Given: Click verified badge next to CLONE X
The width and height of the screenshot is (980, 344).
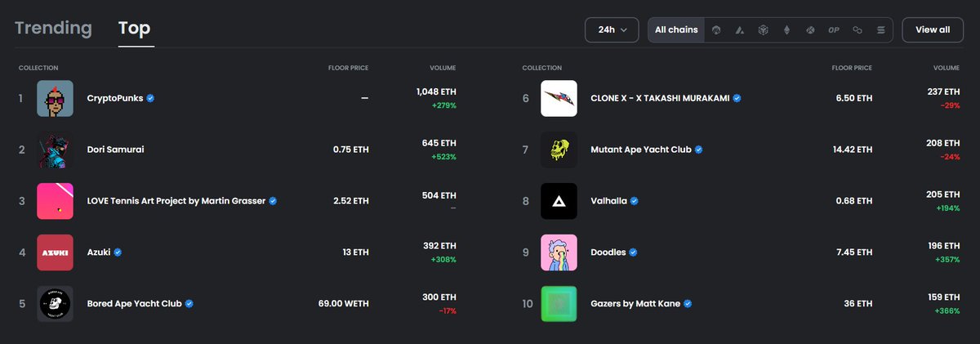Looking at the screenshot, I should click(737, 98).
